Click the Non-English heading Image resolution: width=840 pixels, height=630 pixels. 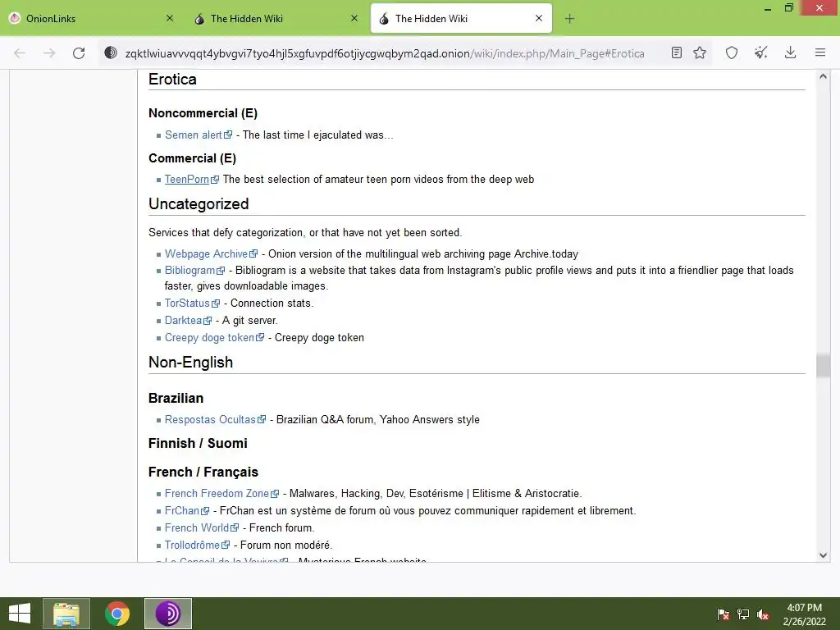click(x=190, y=362)
